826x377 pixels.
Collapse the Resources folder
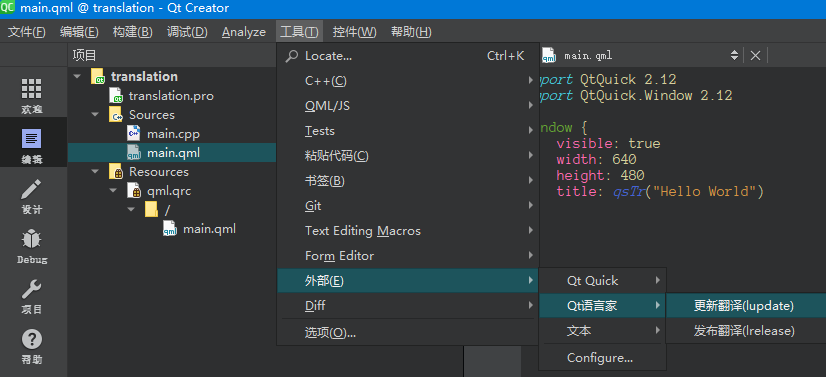click(95, 172)
